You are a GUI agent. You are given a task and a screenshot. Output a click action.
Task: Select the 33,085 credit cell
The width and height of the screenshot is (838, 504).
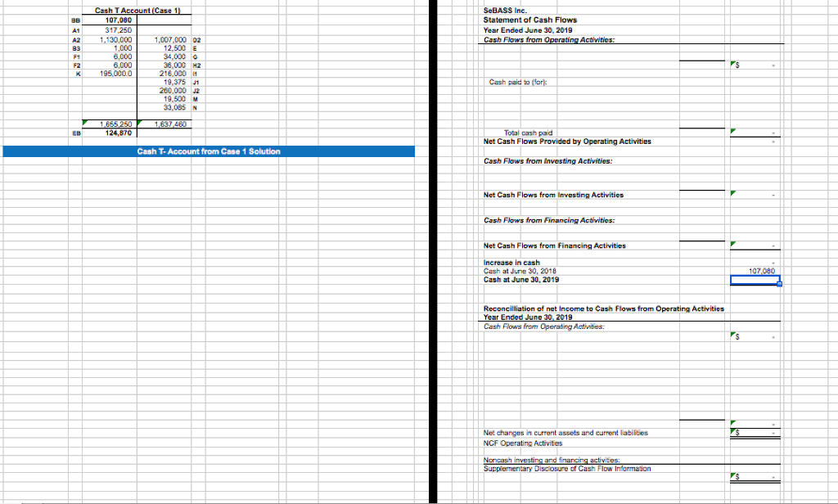coord(175,107)
